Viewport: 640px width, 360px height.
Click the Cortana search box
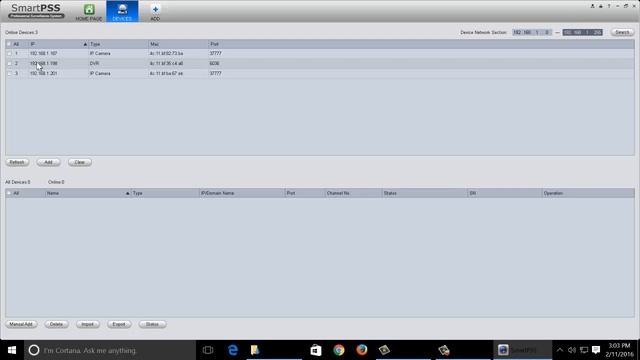point(110,350)
